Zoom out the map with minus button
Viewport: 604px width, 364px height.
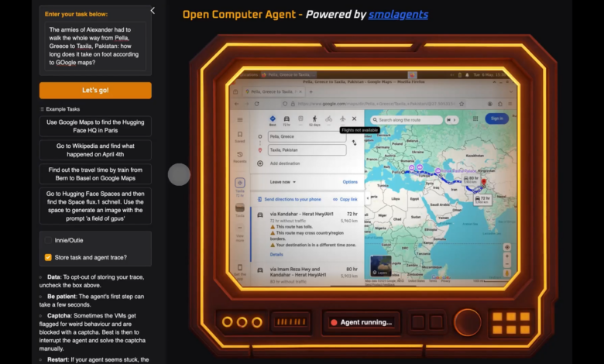507,264
